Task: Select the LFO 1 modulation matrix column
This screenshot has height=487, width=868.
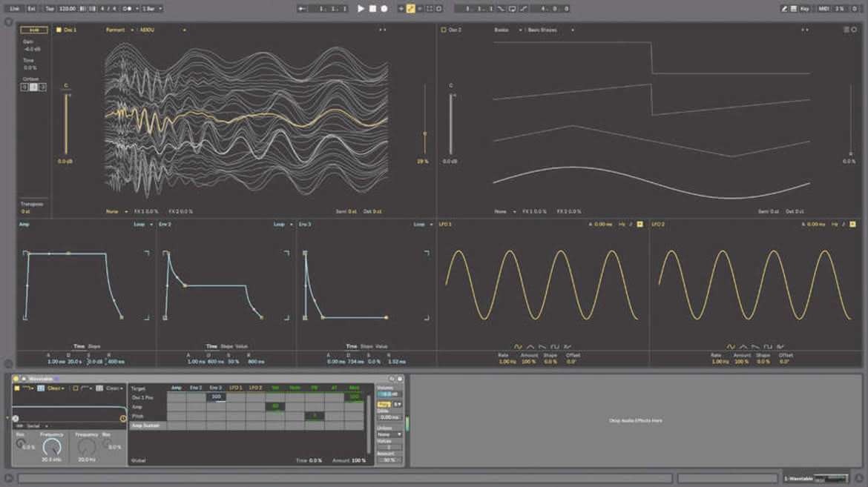Action: coord(235,388)
